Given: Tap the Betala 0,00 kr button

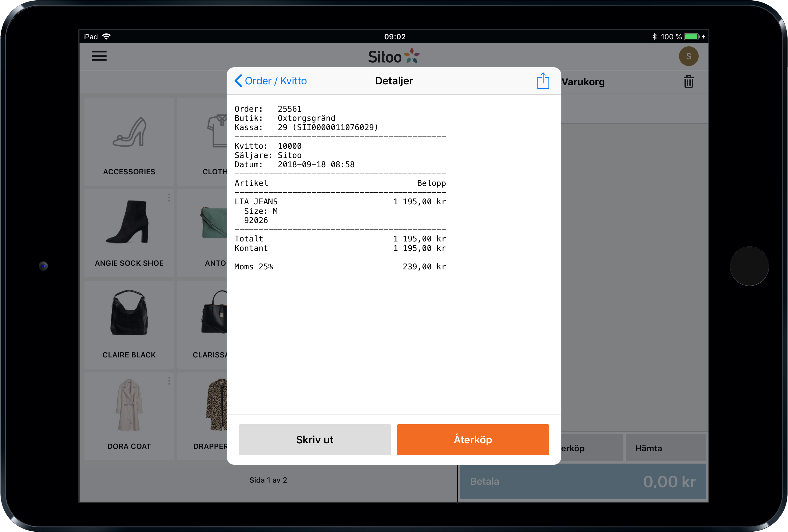Looking at the screenshot, I should click(x=583, y=481).
